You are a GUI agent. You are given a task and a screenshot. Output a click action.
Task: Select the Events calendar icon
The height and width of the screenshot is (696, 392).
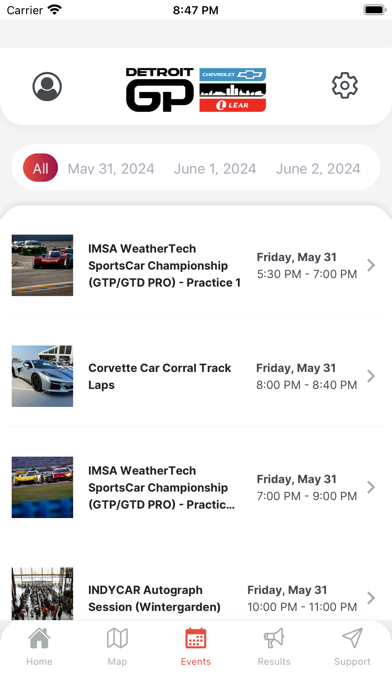coord(196,638)
